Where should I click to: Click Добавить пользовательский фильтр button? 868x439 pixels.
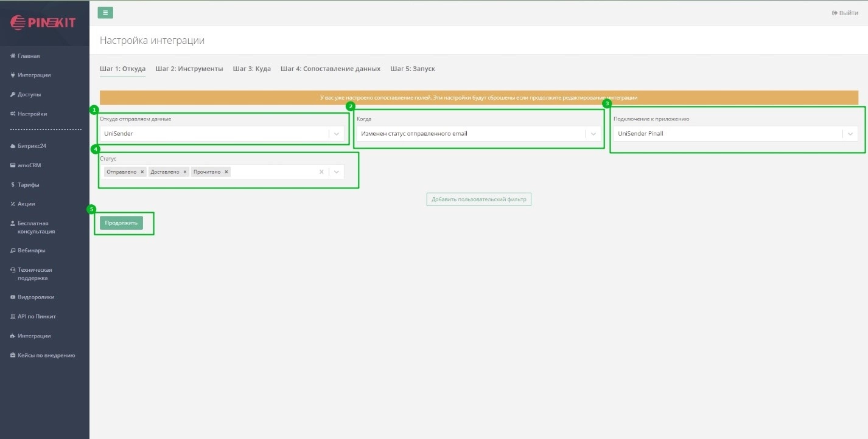pyautogui.click(x=478, y=199)
